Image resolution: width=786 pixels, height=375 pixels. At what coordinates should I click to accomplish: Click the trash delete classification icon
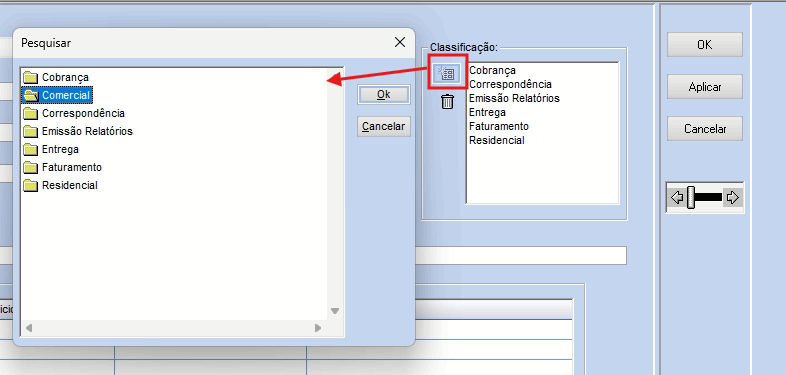pos(447,102)
